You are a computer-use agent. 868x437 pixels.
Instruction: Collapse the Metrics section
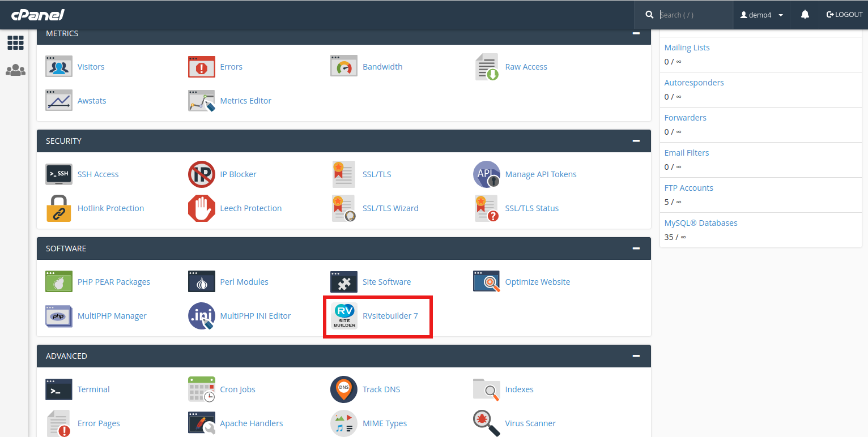[x=636, y=33]
